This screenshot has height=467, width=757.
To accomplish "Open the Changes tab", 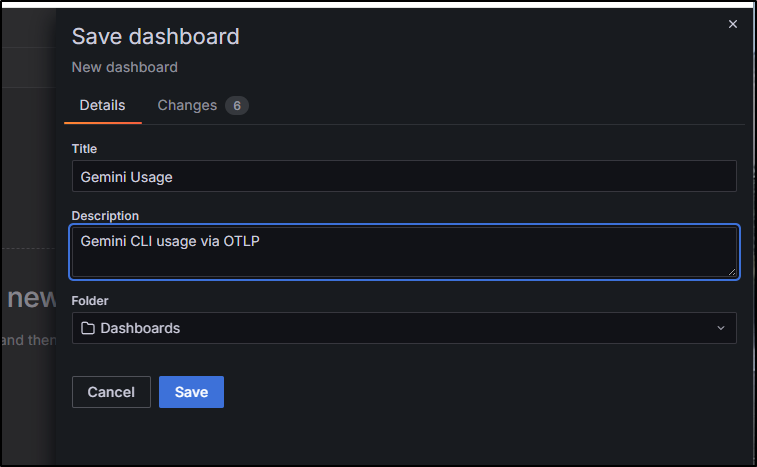I will pyautogui.click(x=187, y=105).
